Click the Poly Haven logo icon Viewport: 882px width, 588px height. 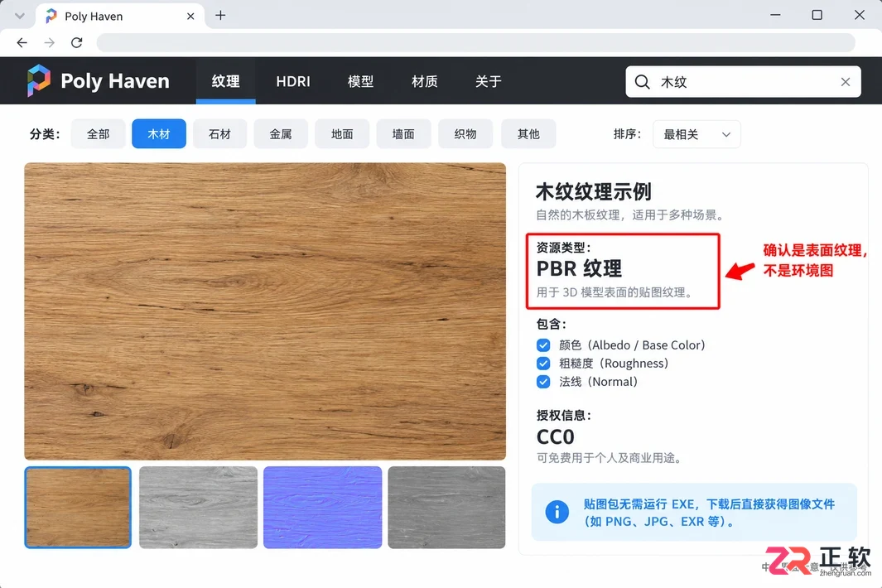39,80
